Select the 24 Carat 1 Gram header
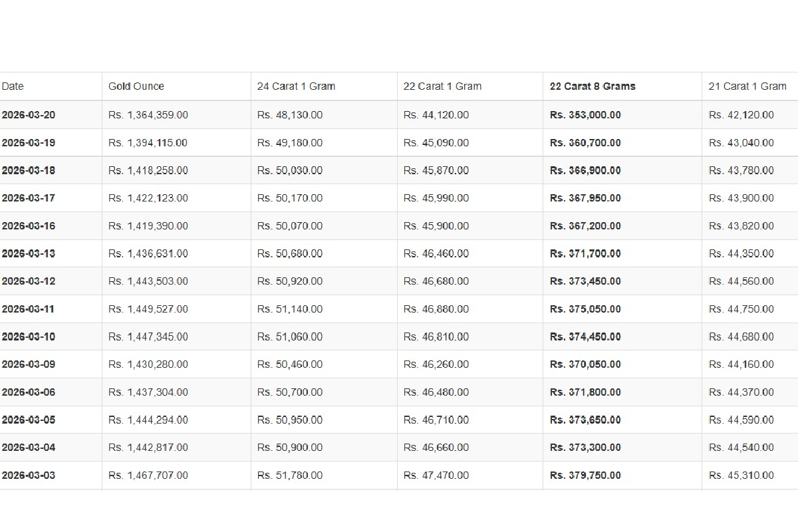Viewport: 798px width, 532px height. click(296, 86)
